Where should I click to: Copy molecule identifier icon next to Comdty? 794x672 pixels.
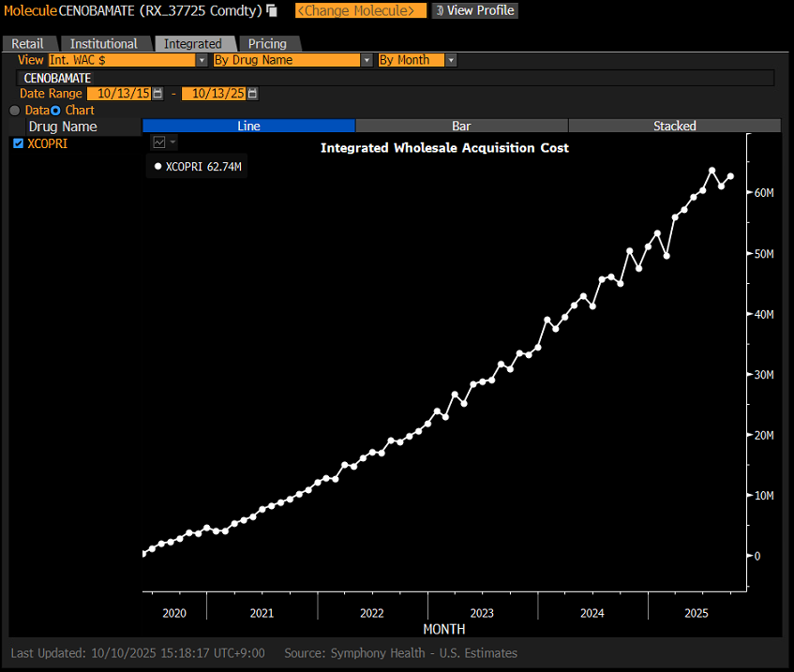(272, 10)
